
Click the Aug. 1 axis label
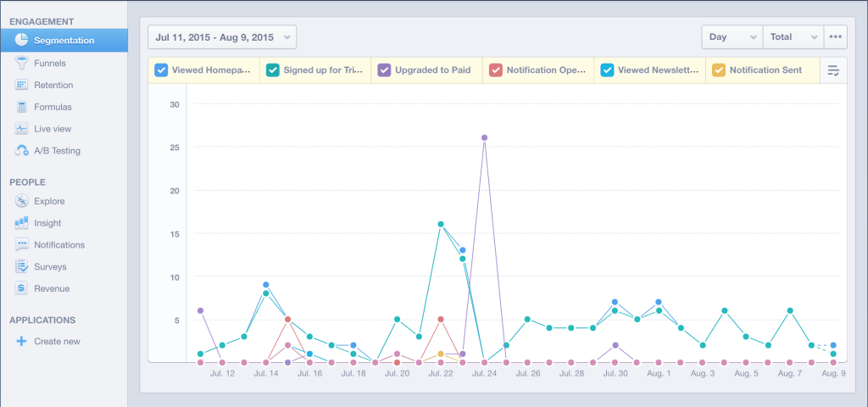[659, 374]
